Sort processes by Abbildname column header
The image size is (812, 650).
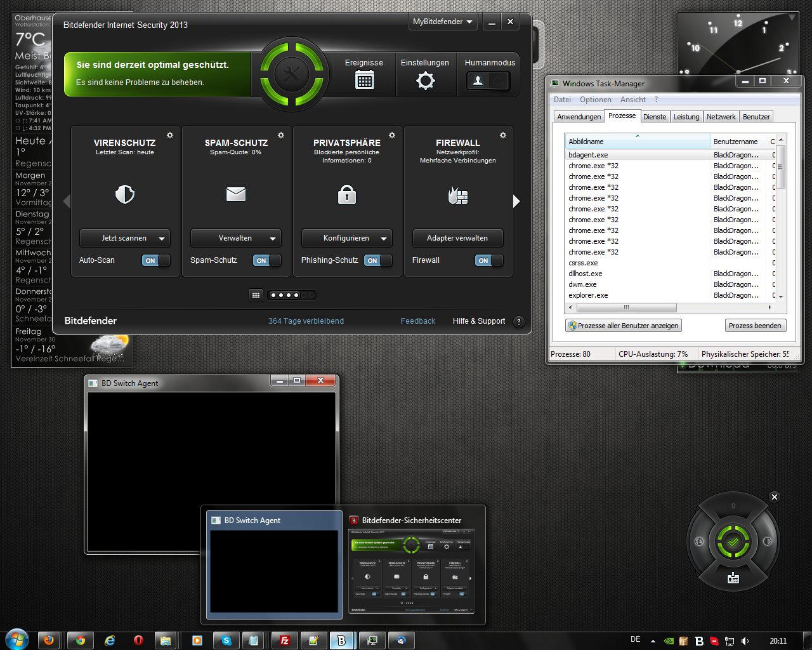coord(638,142)
